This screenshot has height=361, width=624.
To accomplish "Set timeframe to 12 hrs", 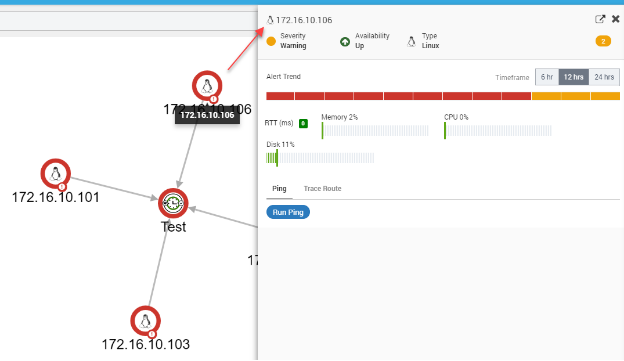I will (x=573, y=77).
